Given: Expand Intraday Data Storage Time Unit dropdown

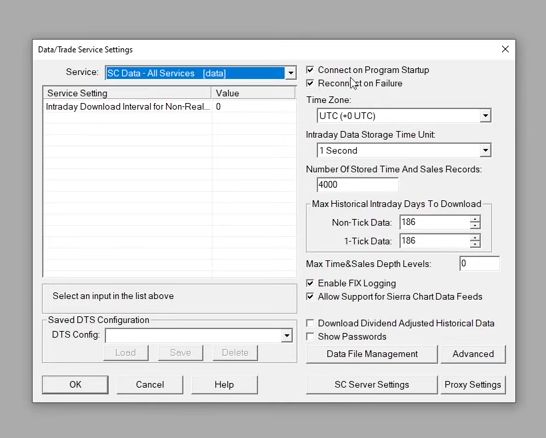Looking at the screenshot, I should tap(485, 150).
